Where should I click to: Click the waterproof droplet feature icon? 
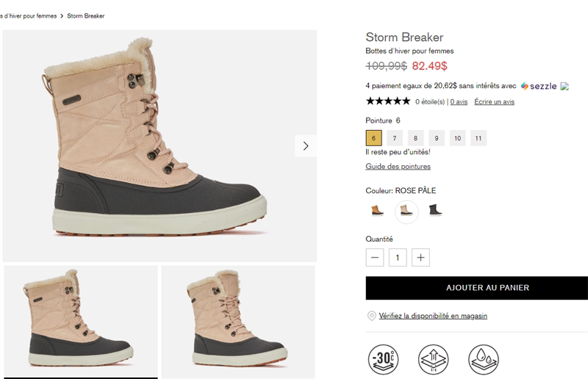483,359
